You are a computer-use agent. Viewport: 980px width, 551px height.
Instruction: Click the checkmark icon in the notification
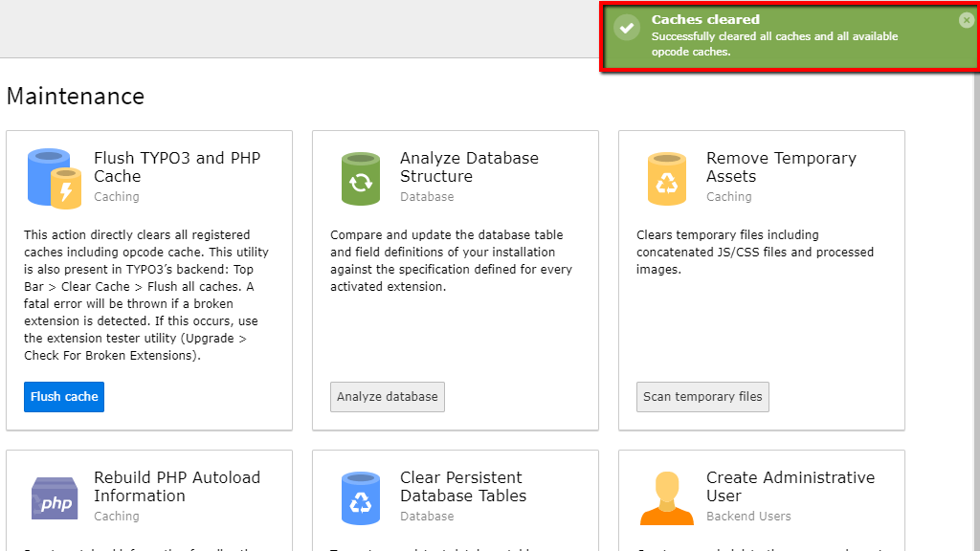coord(627,29)
